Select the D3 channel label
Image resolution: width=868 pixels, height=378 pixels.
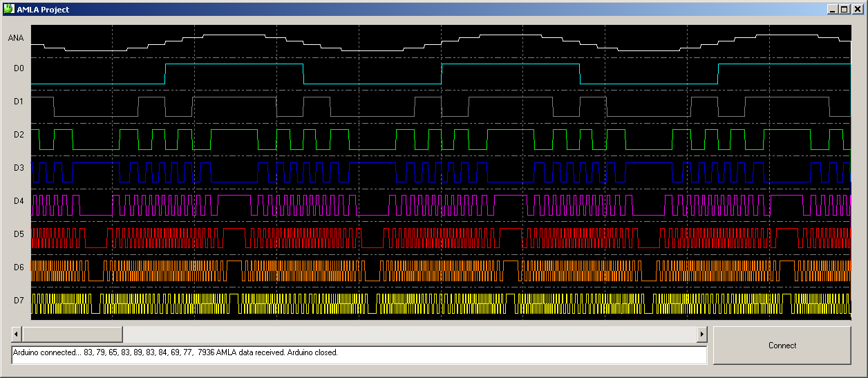coord(19,168)
